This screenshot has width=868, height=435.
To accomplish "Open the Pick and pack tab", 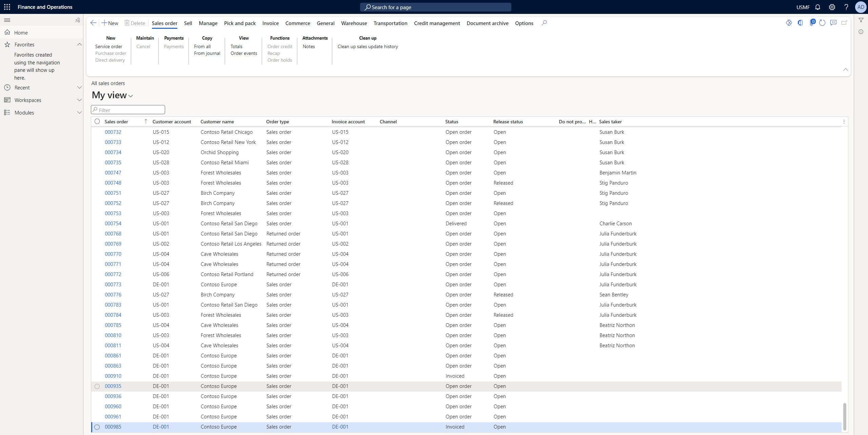I will pyautogui.click(x=240, y=23).
